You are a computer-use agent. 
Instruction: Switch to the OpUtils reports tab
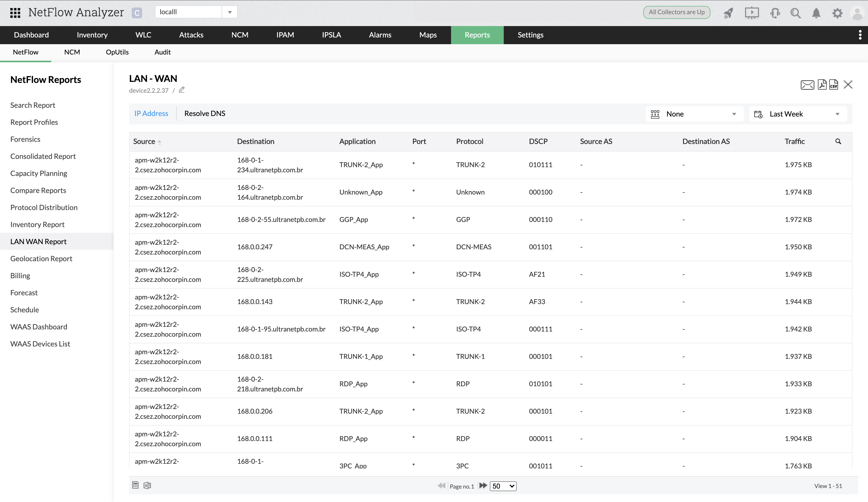point(117,52)
